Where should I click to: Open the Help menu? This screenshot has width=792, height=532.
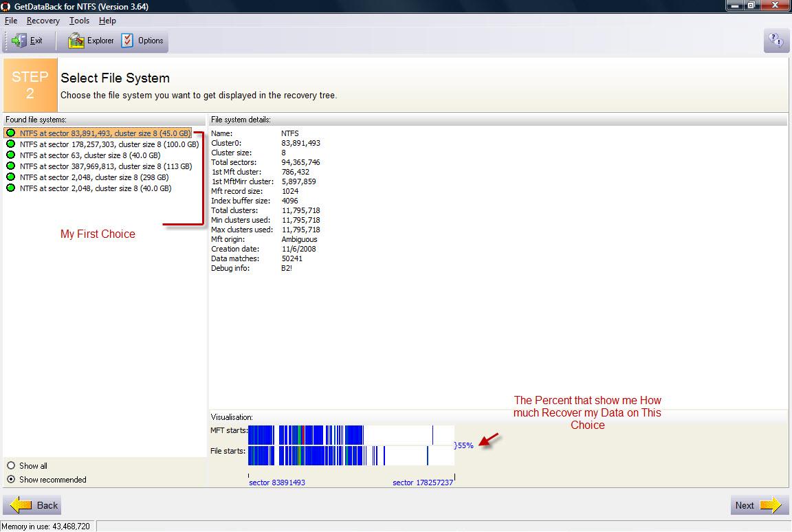pyautogui.click(x=107, y=21)
